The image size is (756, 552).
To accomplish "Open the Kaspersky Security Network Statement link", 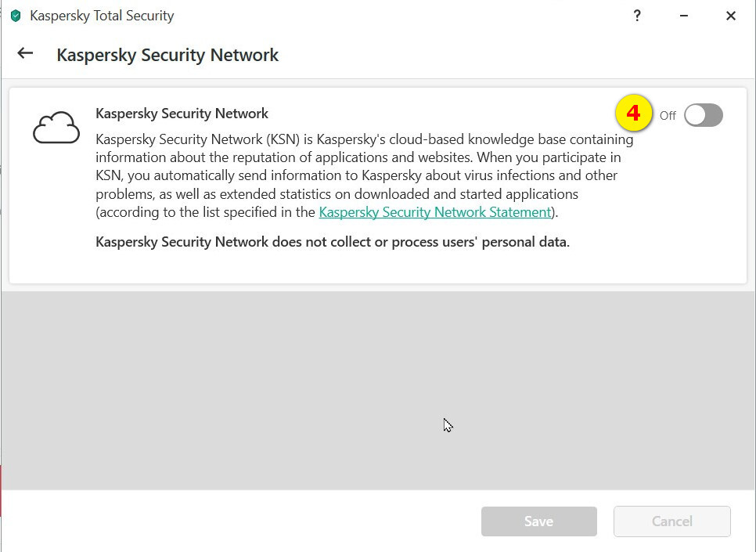I will [x=435, y=212].
